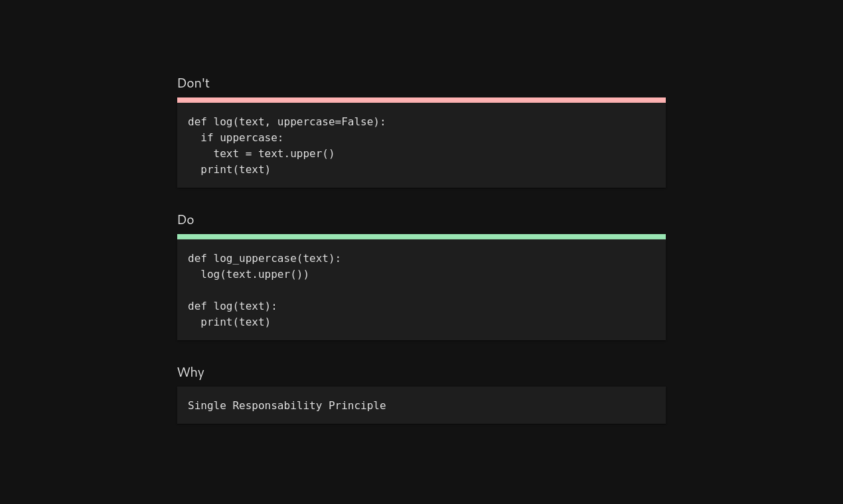
Task: Click the "log(text.upper())" call line
Action: (x=255, y=275)
